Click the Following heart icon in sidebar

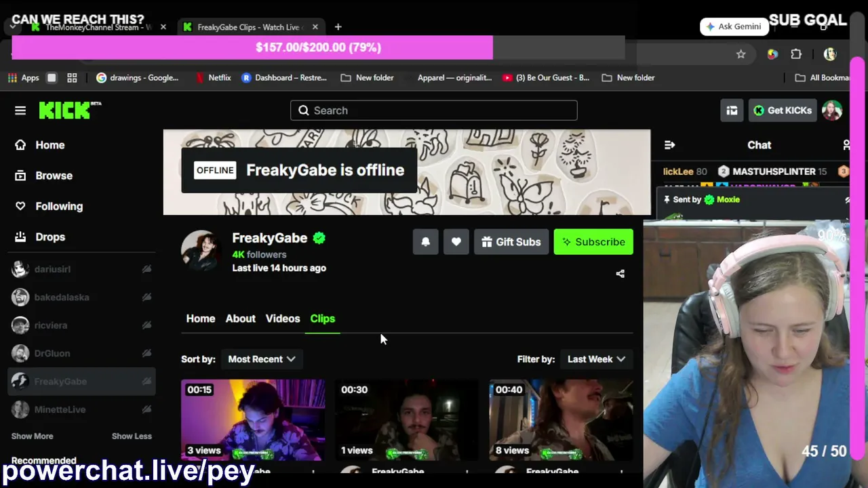click(20, 206)
